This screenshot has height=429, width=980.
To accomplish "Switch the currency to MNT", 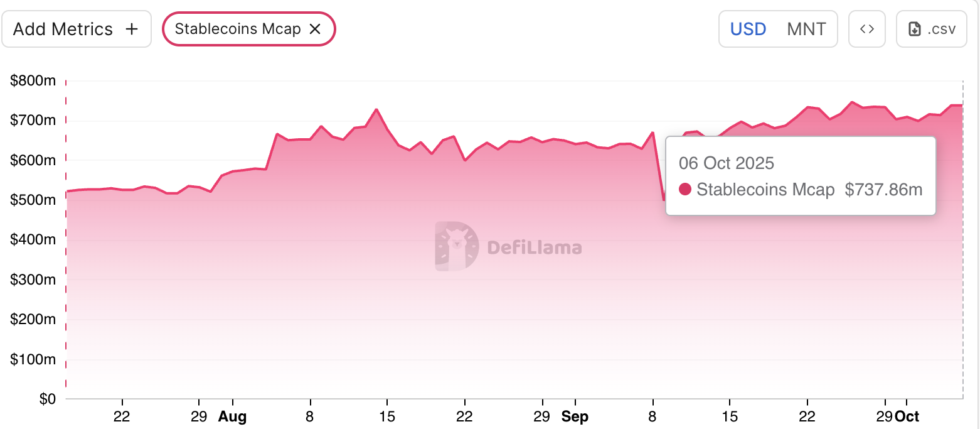I will [x=806, y=29].
